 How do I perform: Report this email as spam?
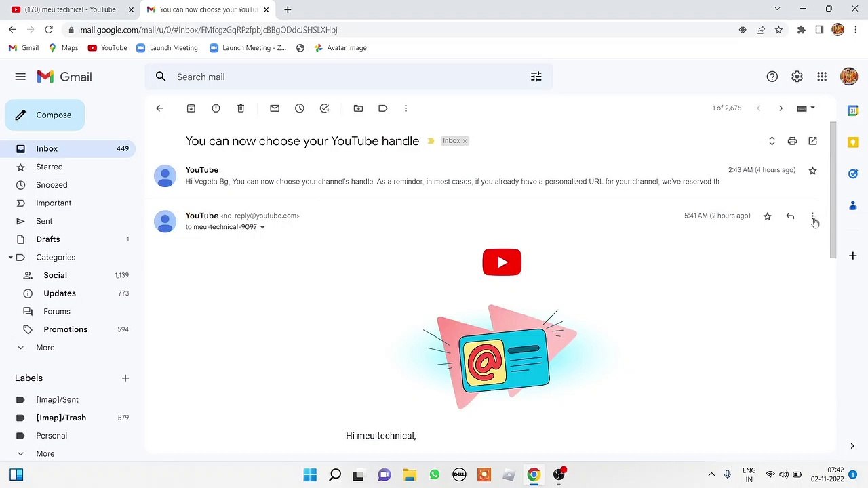pyautogui.click(x=216, y=108)
